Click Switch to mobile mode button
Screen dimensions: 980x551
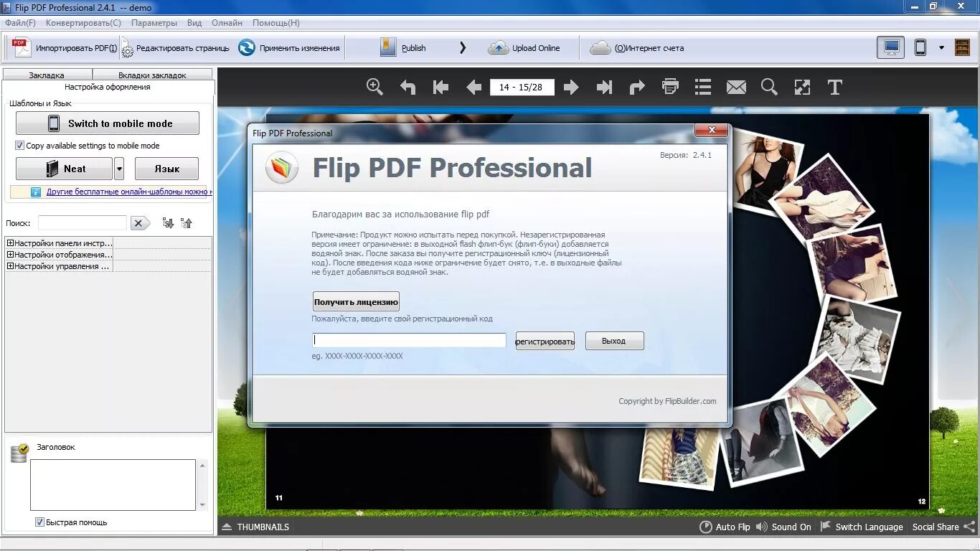coord(108,123)
